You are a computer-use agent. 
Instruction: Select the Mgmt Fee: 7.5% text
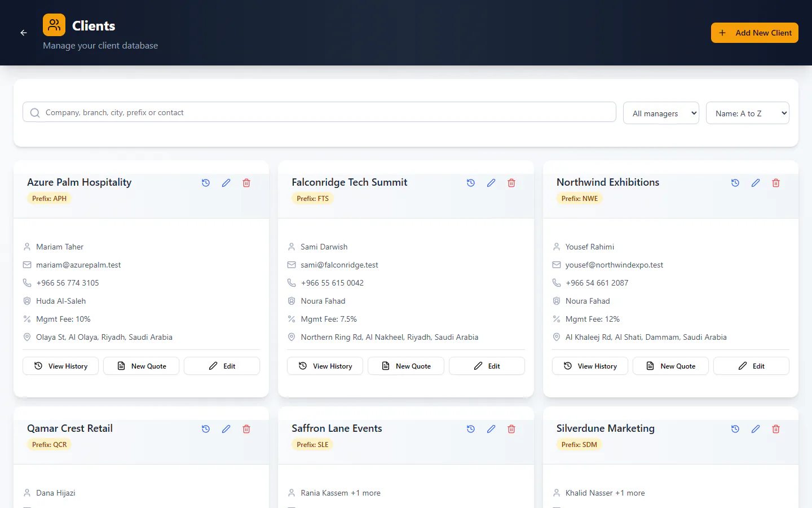[x=329, y=319]
